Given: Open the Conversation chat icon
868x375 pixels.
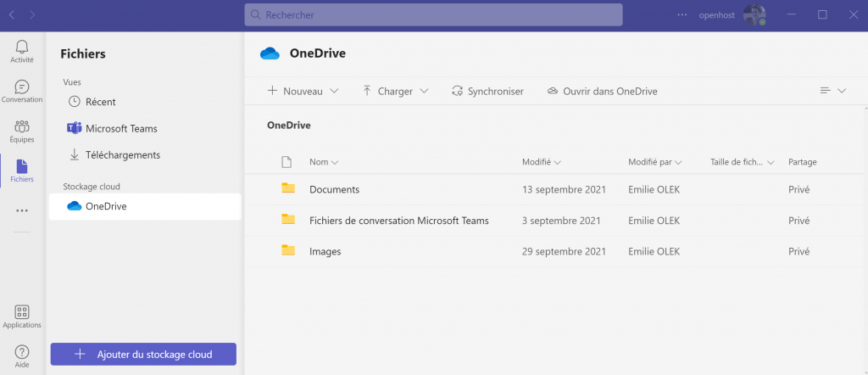Looking at the screenshot, I should (x=22, y=87).
